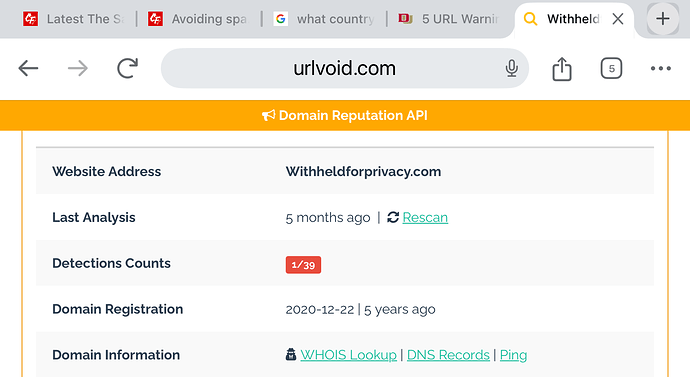Open the share sheet icon
The height and width of the screenshot is (377, 690).
tap(562, 69)
